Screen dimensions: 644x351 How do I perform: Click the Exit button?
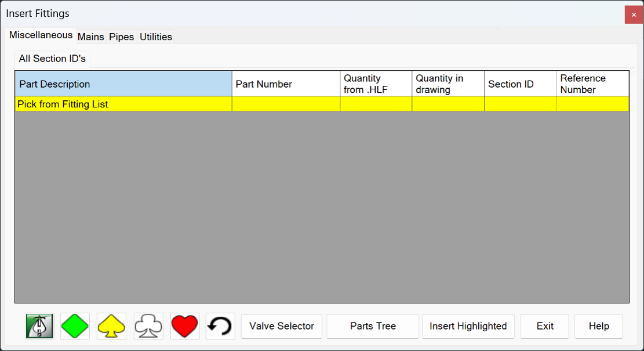click(545, 326)
